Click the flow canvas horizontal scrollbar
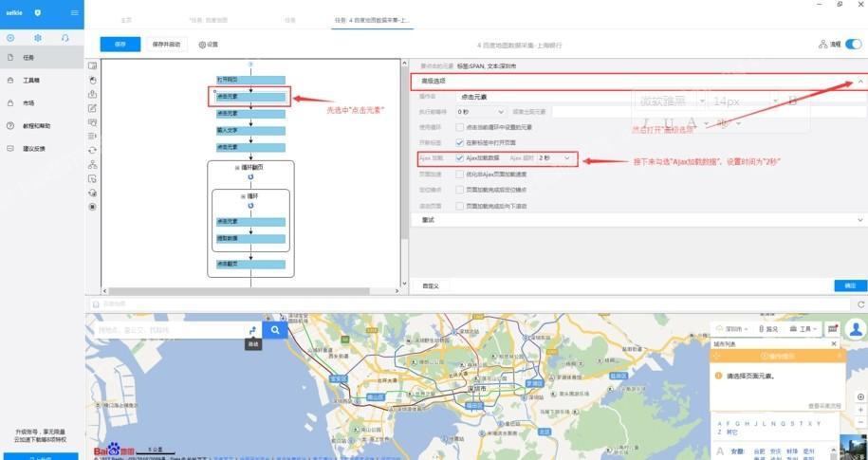 [x=239, y=291]
